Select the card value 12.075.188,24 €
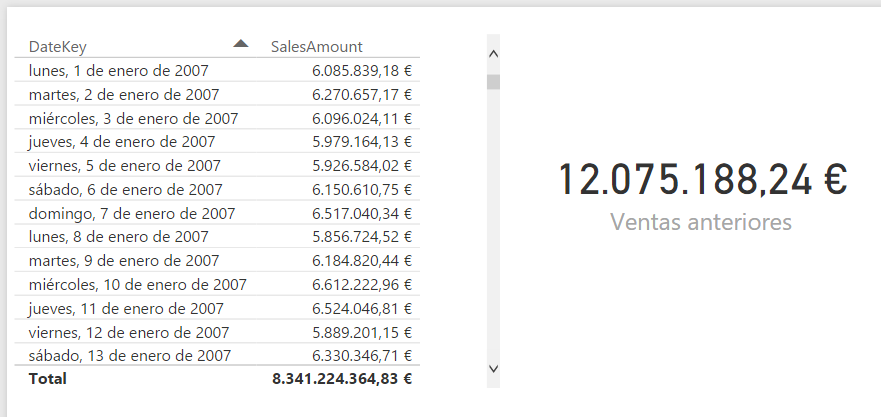This screenshot has height=417, width=881. (702, 179)
